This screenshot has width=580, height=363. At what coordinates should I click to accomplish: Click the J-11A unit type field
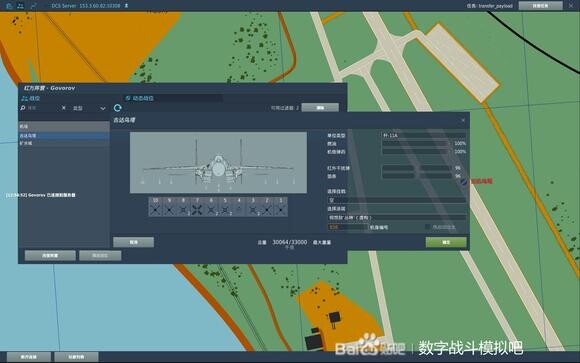[424, 135]
